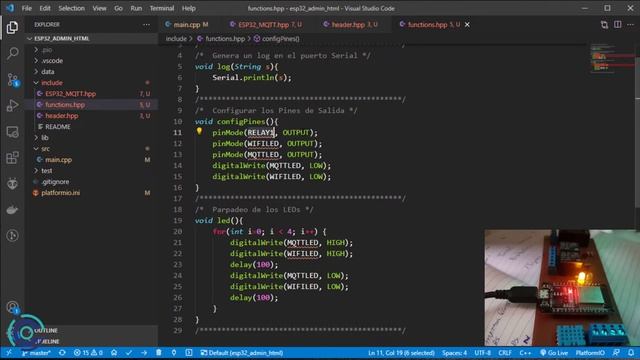Click the master branch in status bar
Image resolution: width=640 pixels, height=360 pixels.
click(x=36, y=353)
